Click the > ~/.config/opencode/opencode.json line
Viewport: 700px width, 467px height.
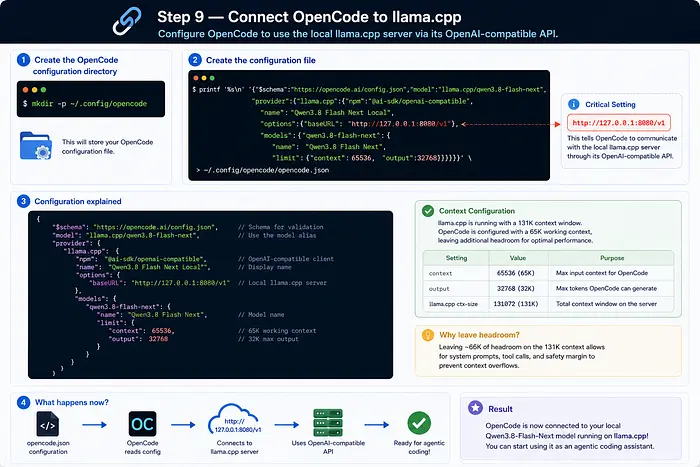[x=262, y=170]
